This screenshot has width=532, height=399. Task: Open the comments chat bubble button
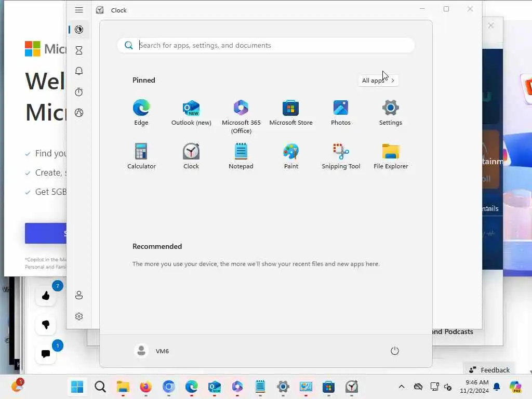pyautogui.click(x=46, y=354)
